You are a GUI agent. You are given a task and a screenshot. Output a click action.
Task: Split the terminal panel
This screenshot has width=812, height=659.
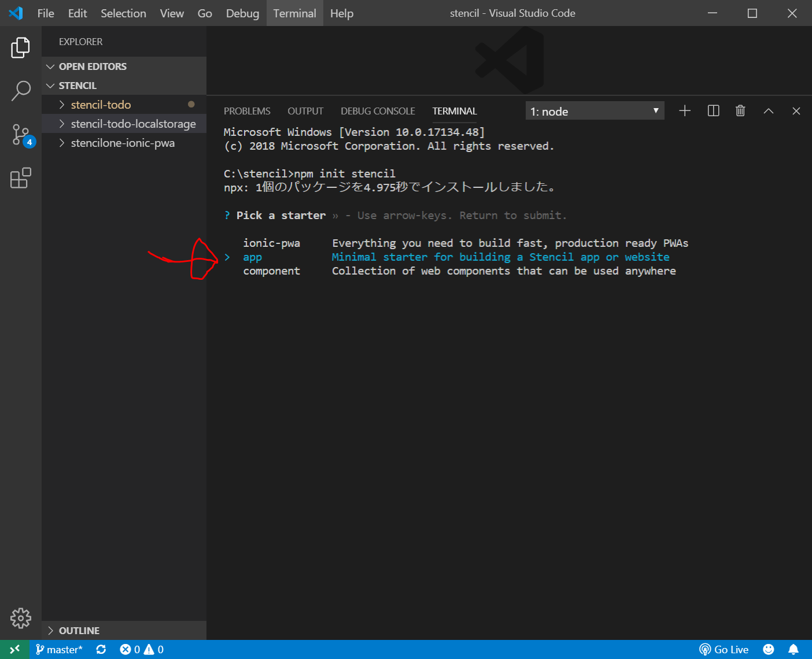click(x=713, y=111)
